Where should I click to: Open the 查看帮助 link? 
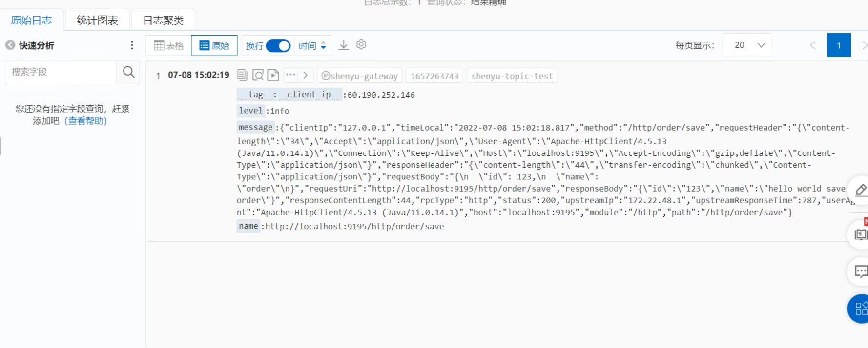[x=86, y=121]
